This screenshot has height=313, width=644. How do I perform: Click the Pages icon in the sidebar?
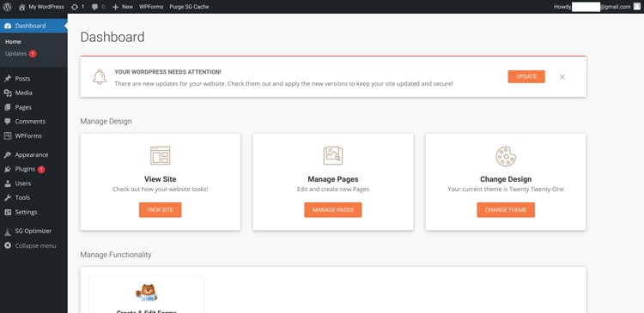(x=8, y=107)
